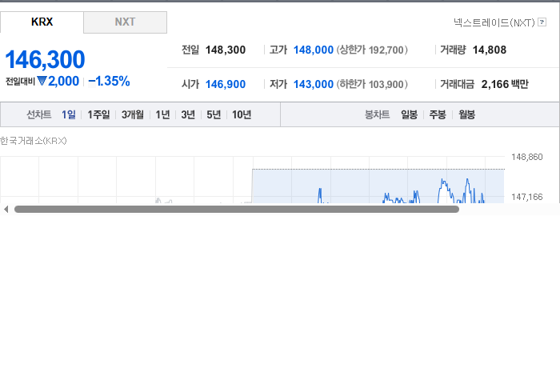
Task: Click the 상한가 192,700 text
Action: [x=372, y=50]
